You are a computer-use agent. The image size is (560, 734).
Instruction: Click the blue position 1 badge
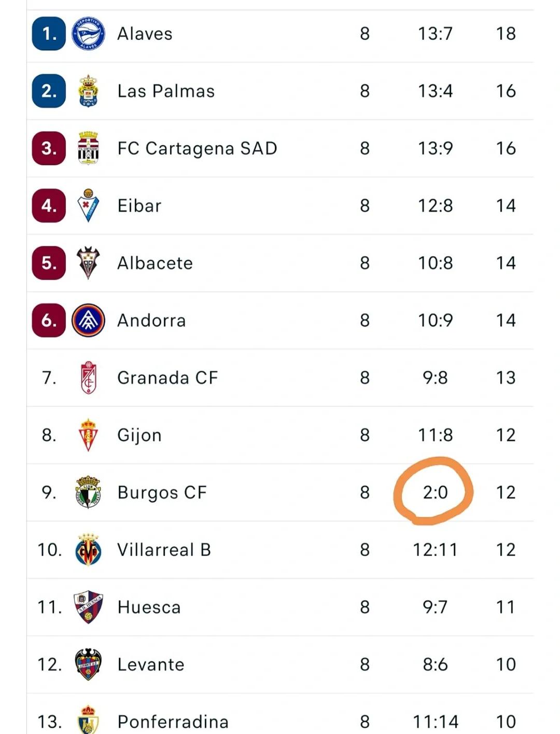(49, 34)
